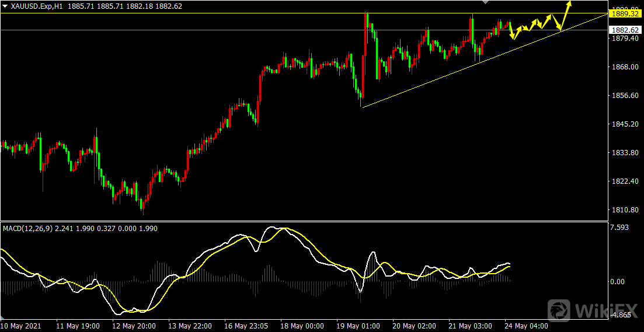Click the 7.593 MACD scale value
The height and width of the screenshot is (332, 644).
coord(621,228)
